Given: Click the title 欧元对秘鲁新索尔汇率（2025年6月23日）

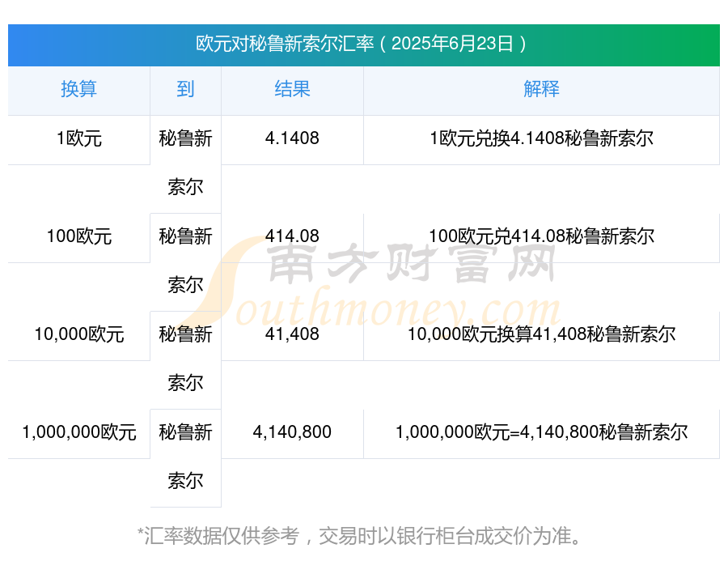Looking at the screenshot, I should click(x=362, y=45).
